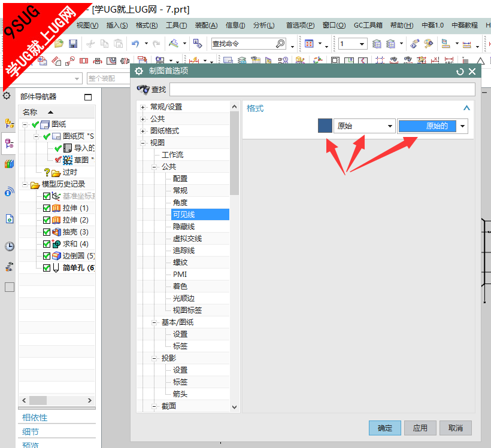
Task: Toggle checkbox for 求和 (4) feature
Action: (46, 243)
